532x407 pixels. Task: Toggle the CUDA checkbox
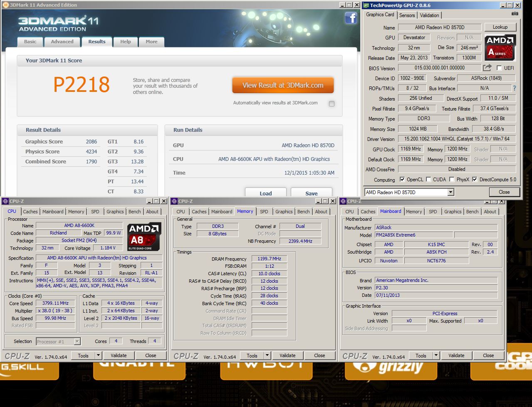pos(428,180)
